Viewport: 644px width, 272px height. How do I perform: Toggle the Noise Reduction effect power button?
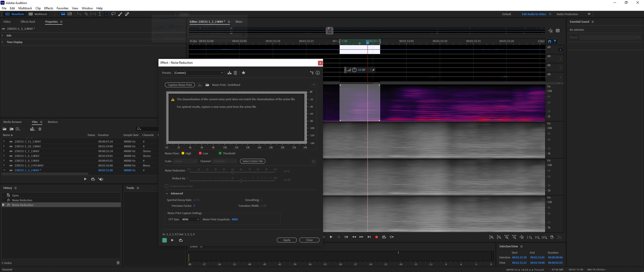(x=164, y=240)
